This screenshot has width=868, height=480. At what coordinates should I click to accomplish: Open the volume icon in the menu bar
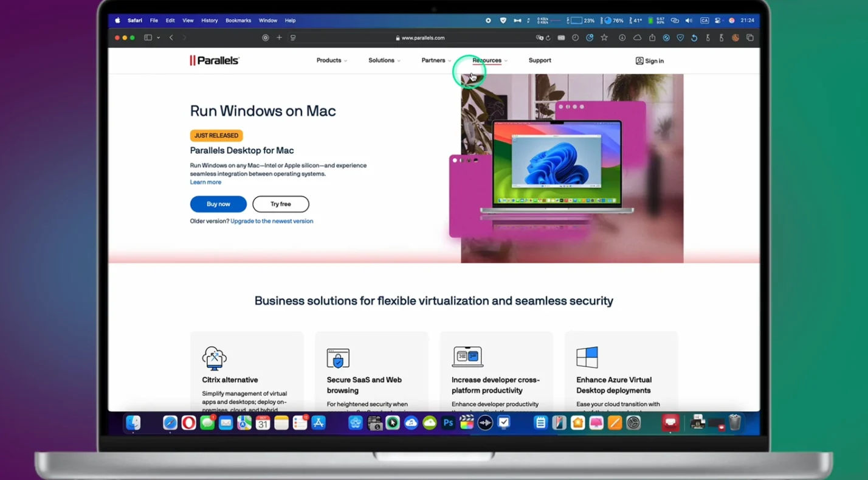688,20
